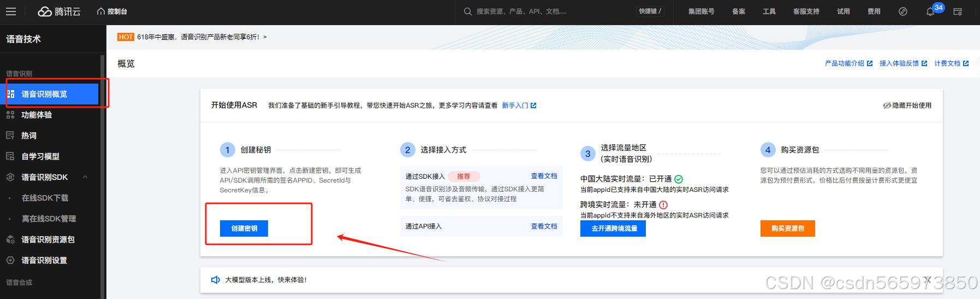980x299 pixels.
Task: Click the 购买资源包 button
Action: tap(787, 228)
